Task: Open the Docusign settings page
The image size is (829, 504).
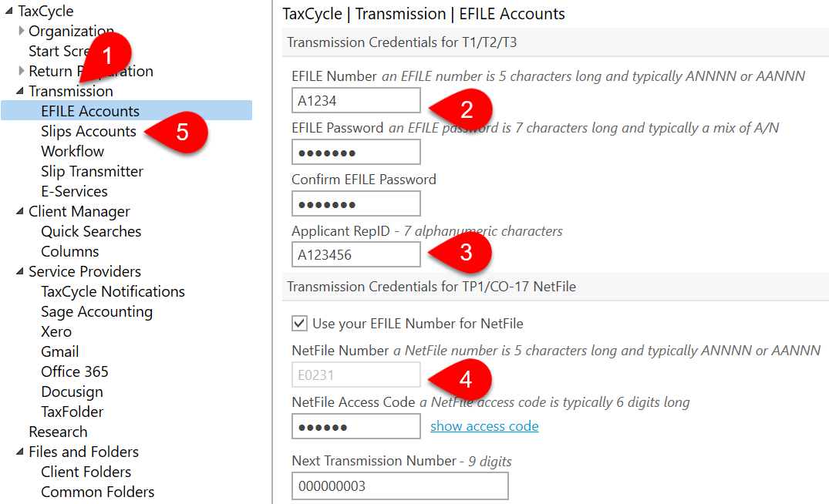Action: 72,391
